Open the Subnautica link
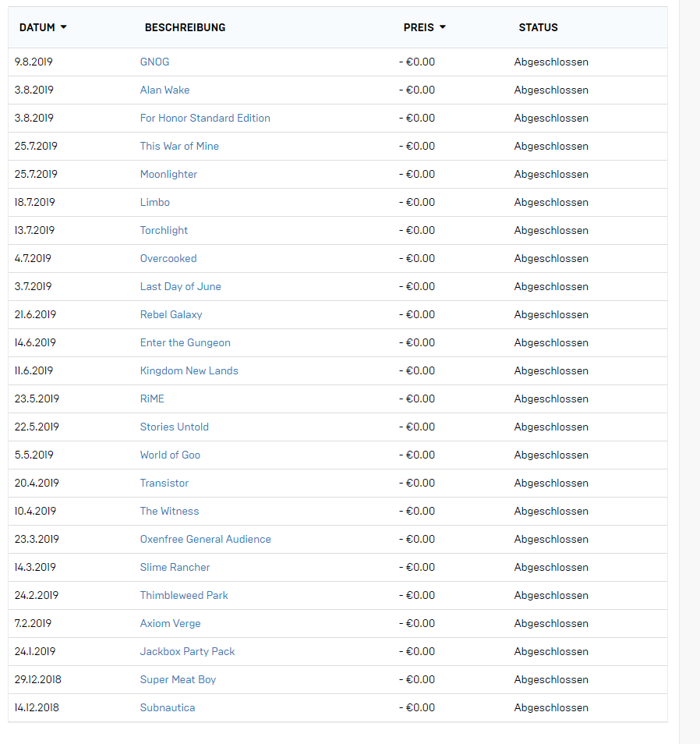The image size is (700, 744). point(168,707)
